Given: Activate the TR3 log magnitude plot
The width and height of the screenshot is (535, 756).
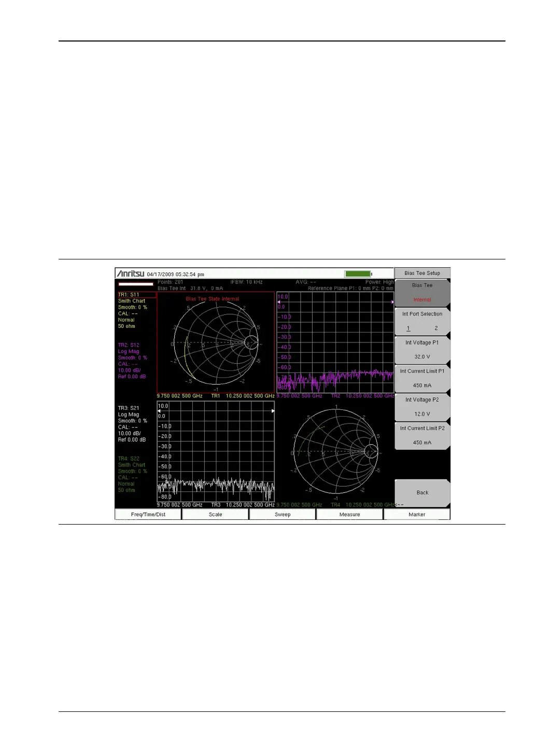Looking at the screenshot, I should click(x=216, y=451).
